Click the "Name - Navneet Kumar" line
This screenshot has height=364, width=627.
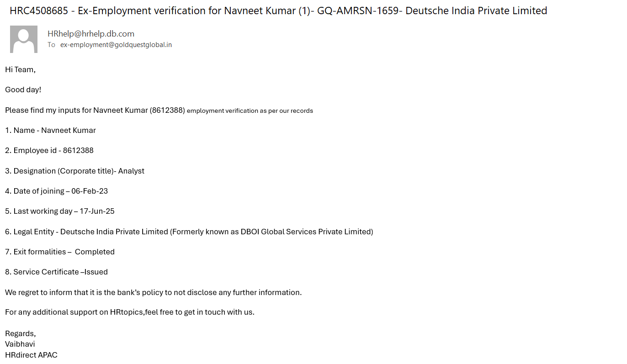(x=50, y=131)
